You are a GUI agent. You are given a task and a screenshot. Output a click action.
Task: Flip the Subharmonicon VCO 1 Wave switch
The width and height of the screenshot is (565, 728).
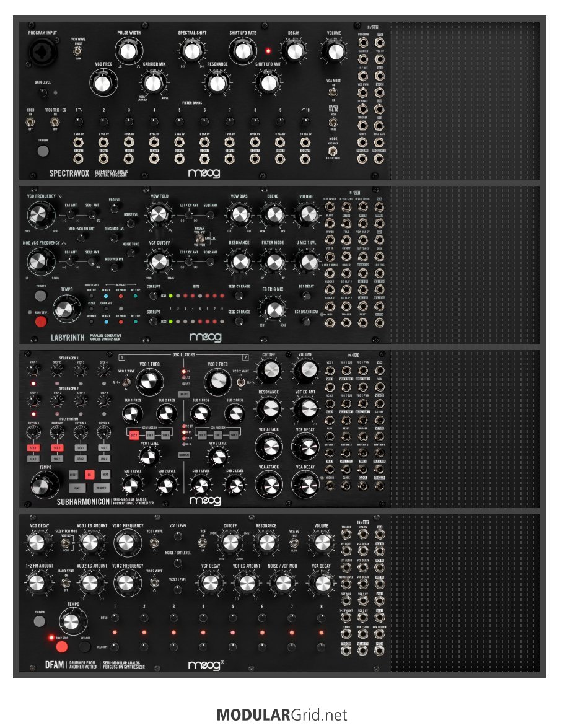(x=125, y=382)
